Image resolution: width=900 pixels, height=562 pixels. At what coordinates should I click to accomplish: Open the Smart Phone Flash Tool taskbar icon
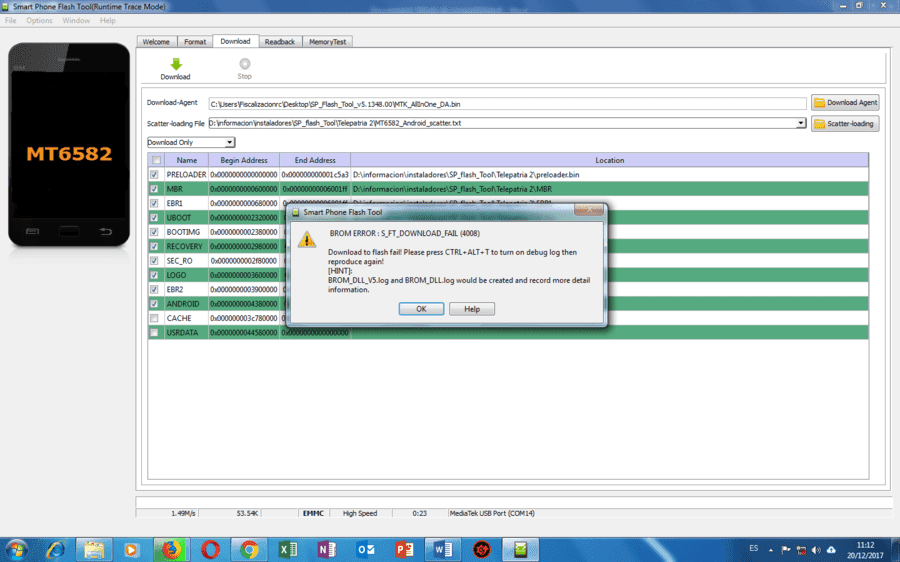tap(520, 550)
